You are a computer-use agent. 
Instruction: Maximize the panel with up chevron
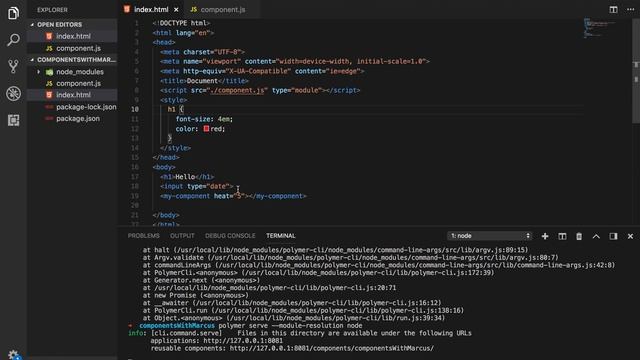point(596,236)
